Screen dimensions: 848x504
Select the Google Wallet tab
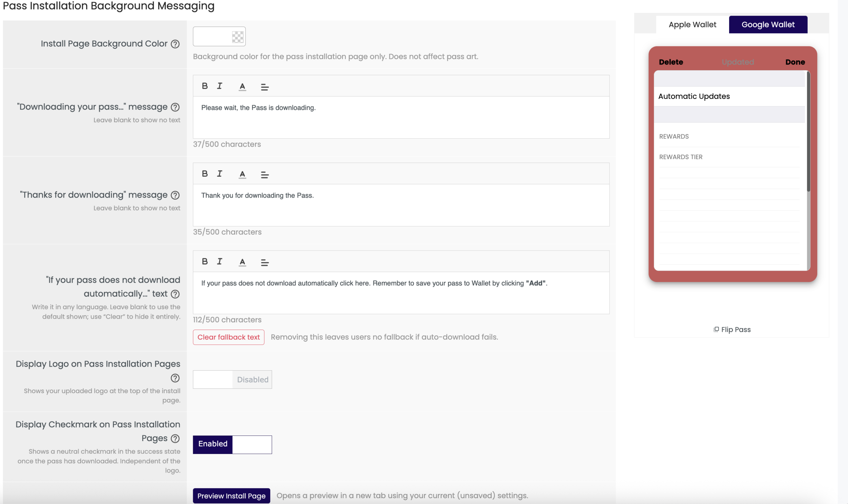(x=768, y=24)
